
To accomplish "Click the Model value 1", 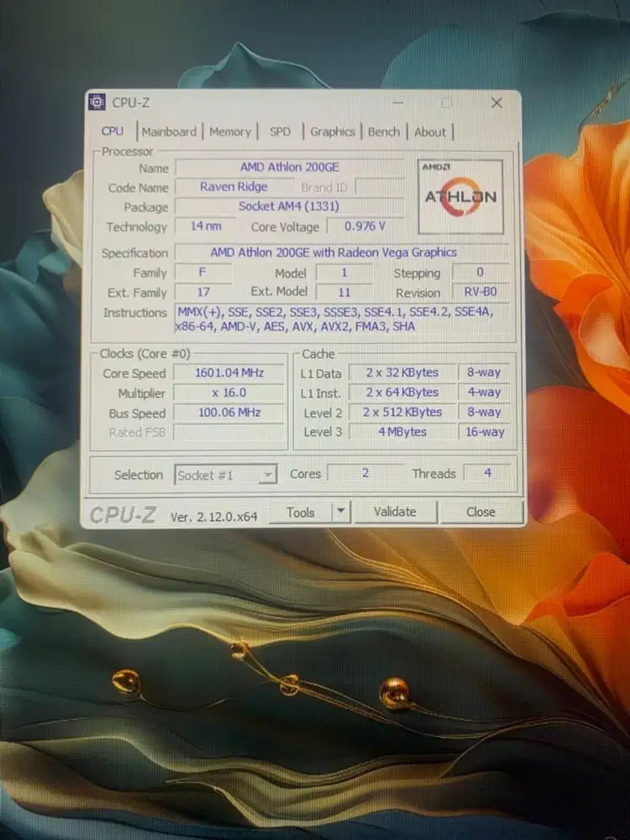I will 344,272.
